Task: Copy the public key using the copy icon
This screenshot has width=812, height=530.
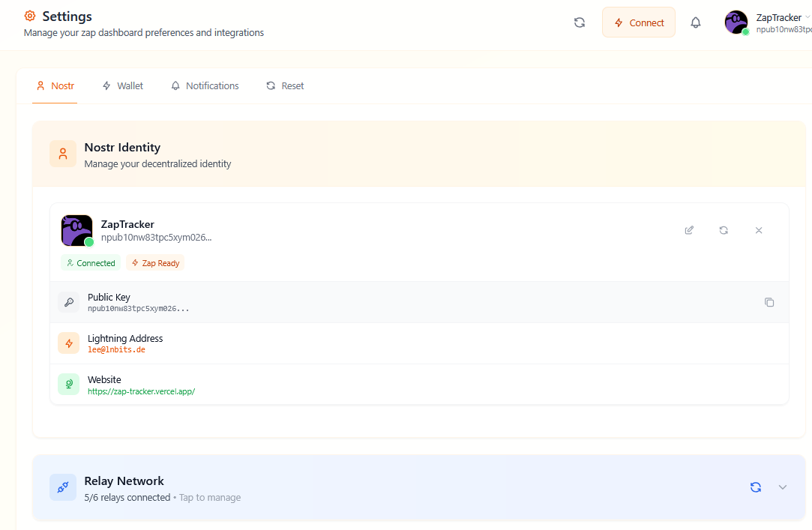Action: [769, 302]
